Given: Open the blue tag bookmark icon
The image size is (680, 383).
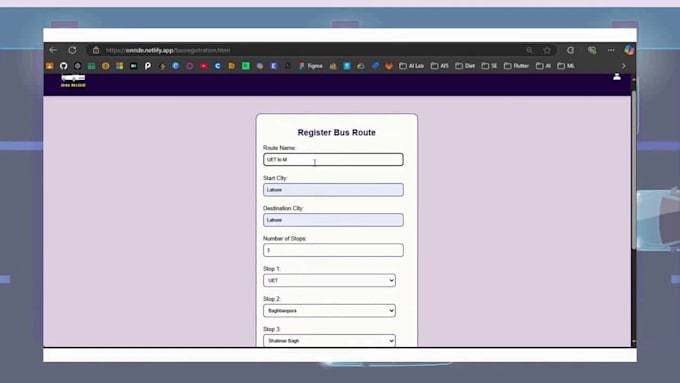Looking at the screenshot, I should 375,66.
